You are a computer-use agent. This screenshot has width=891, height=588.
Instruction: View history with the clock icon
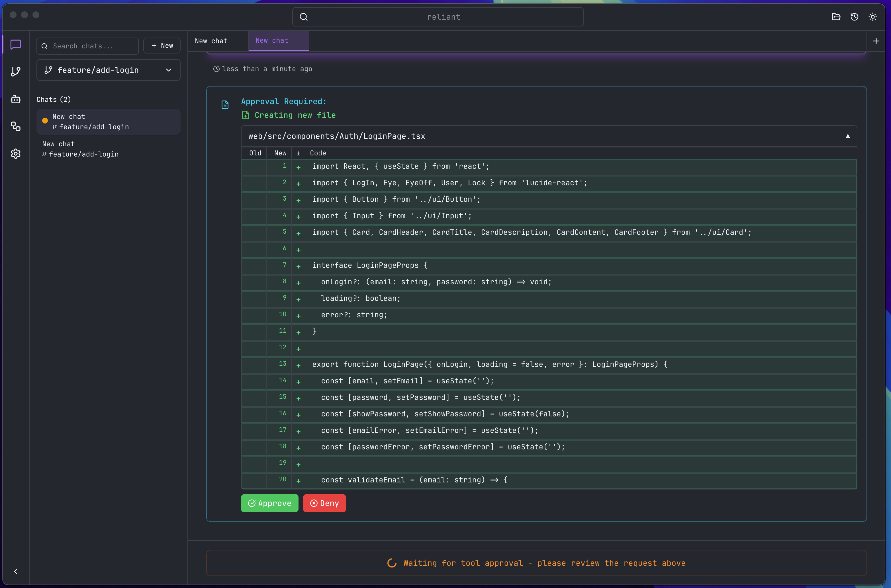854,17
